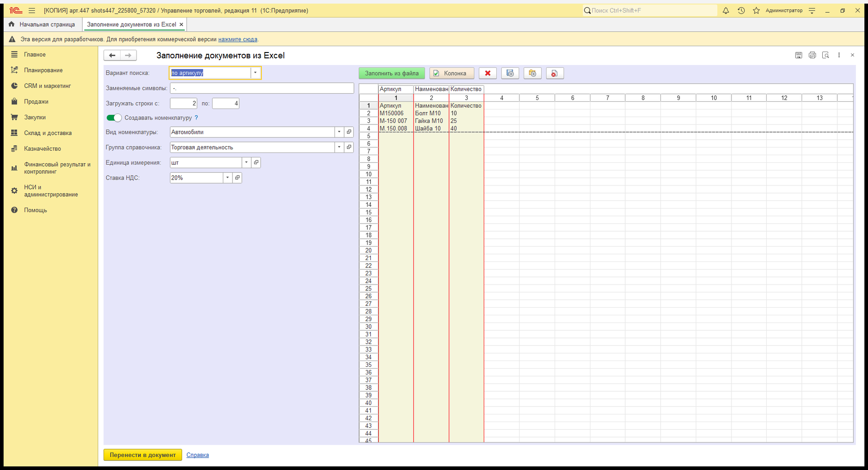Click the Перенести в документ button

point(142,455)
